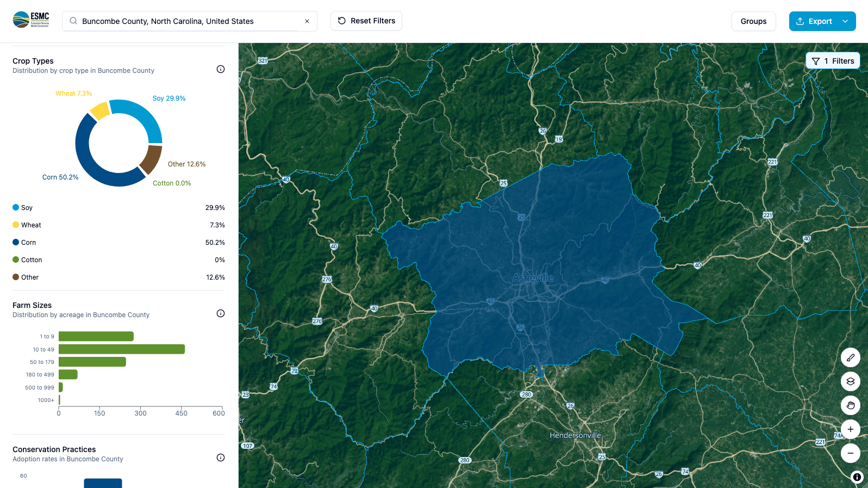Click the Soy segment of donut chart
Image resolution: width=868 pixels, height=488 pixels.
click(143, 115)
